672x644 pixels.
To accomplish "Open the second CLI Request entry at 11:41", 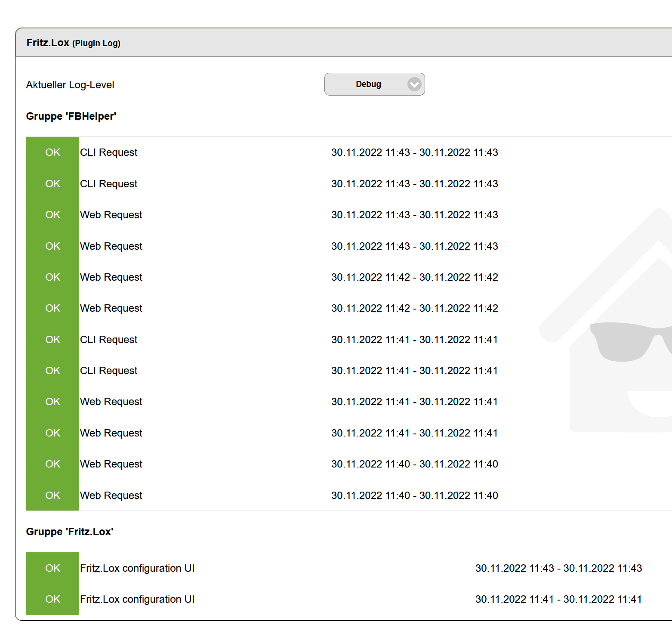I will tap(108, 371).
